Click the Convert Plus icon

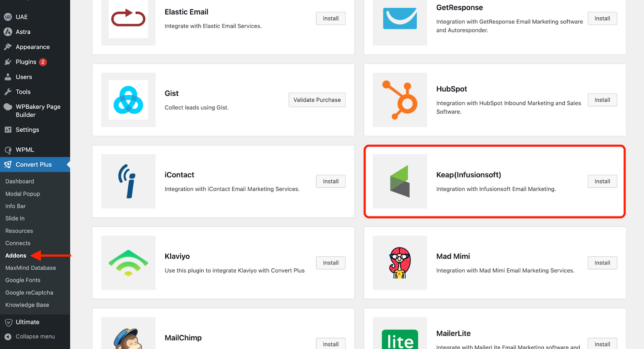8,165
